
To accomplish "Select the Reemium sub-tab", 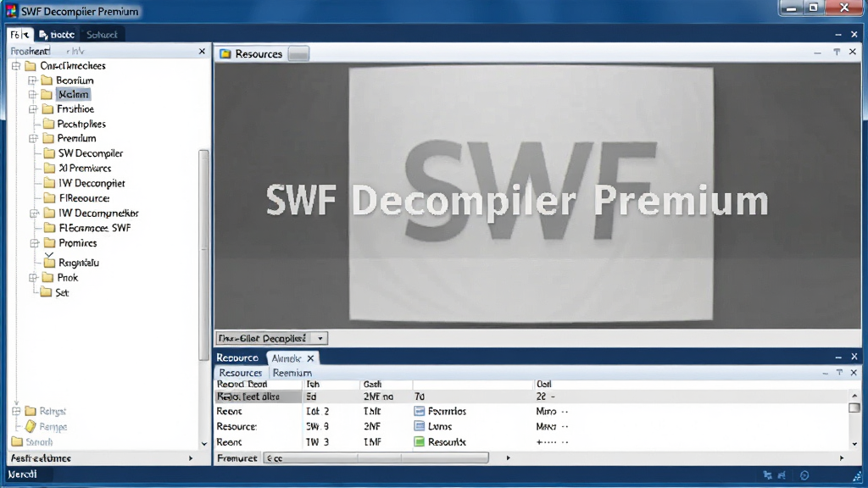I will click(292, 373).
